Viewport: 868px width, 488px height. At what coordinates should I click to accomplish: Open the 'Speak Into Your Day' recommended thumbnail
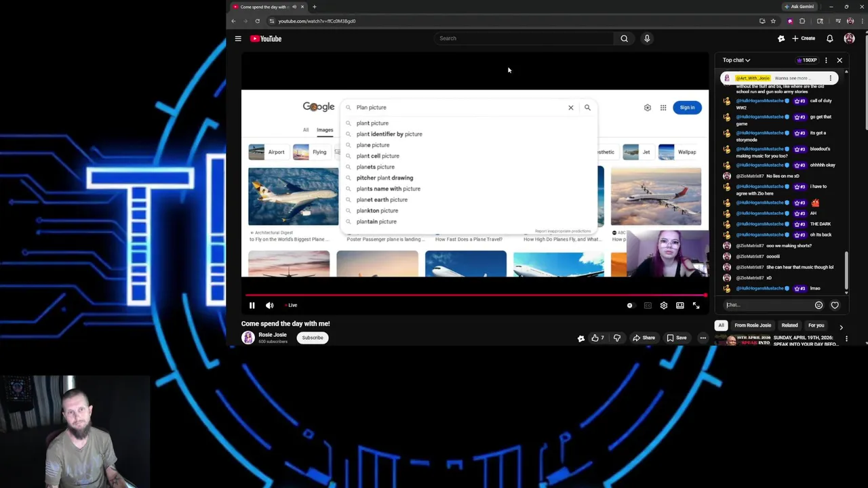click(x=744, y=341)
